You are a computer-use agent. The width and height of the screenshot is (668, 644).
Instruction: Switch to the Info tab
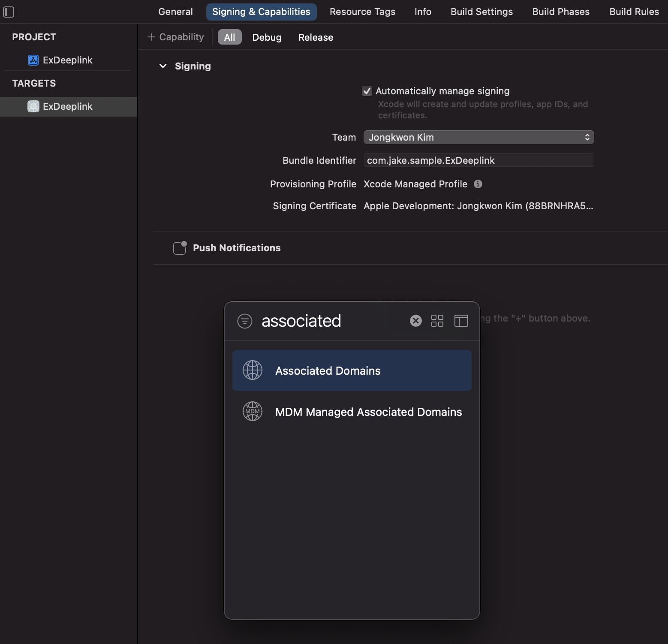coord(423,12)
